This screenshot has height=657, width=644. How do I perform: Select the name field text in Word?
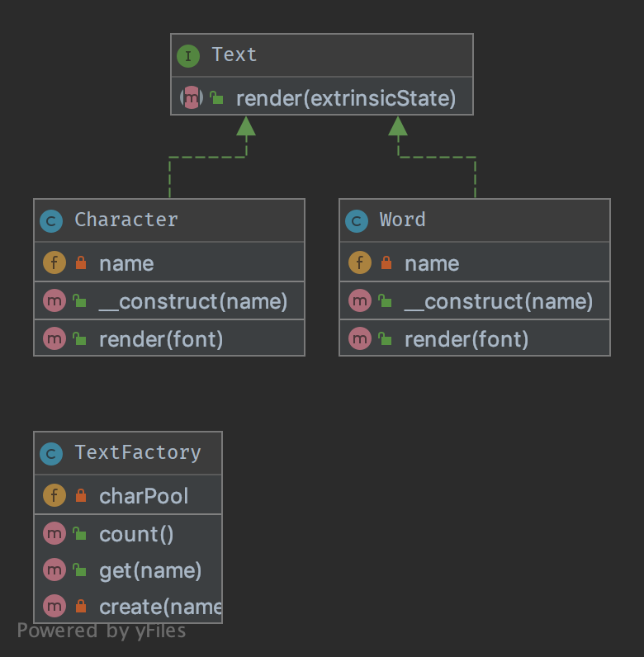pos(433,263)
